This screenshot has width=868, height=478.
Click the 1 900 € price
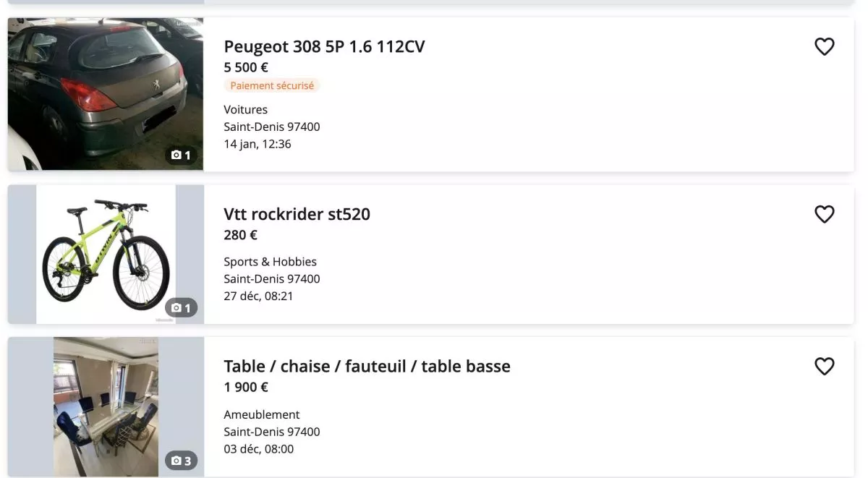[x=246, y=387]
